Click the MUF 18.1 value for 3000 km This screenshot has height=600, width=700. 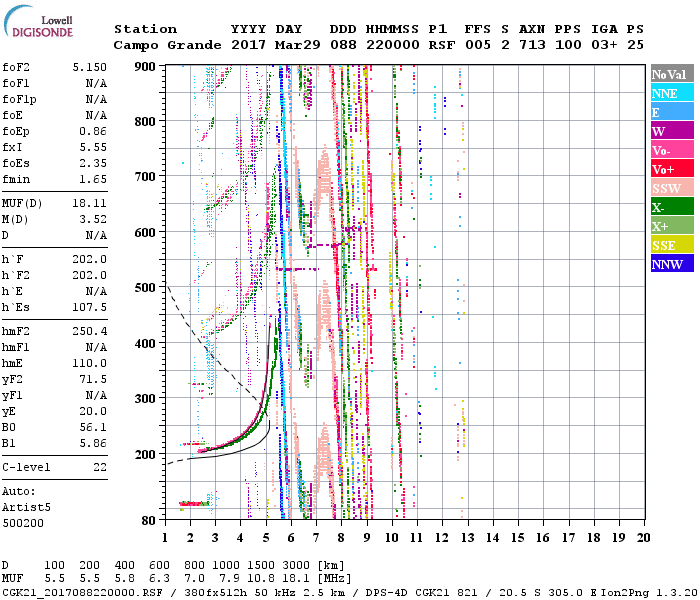297,579
